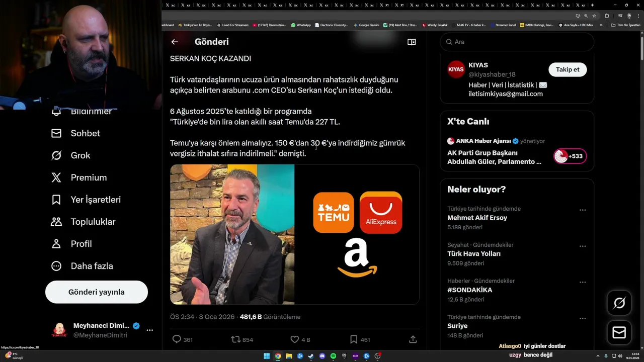The image size is (644, 362).
Task: Open WhatsApp bookmark in bookmarks bar
Action: tap(301, 25)
